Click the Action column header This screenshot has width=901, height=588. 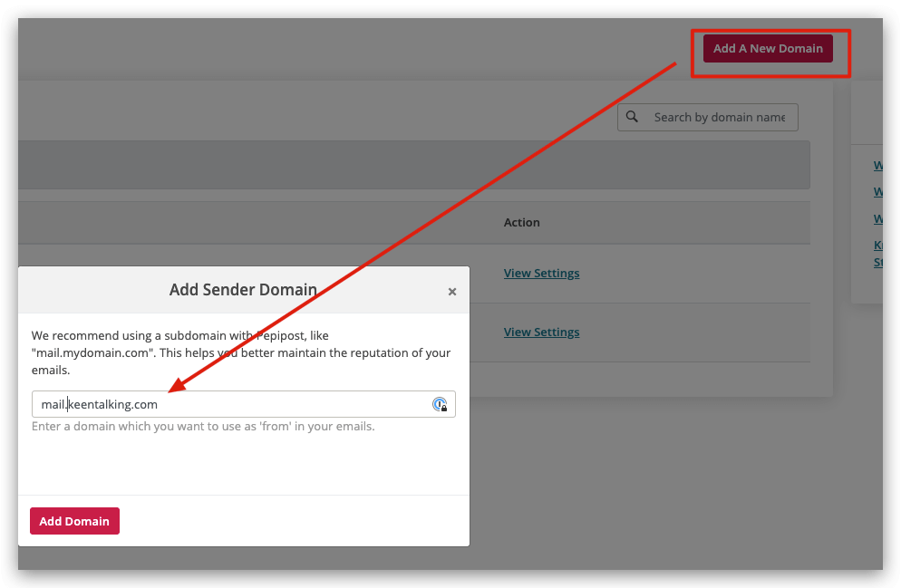(x=521, y=223)
